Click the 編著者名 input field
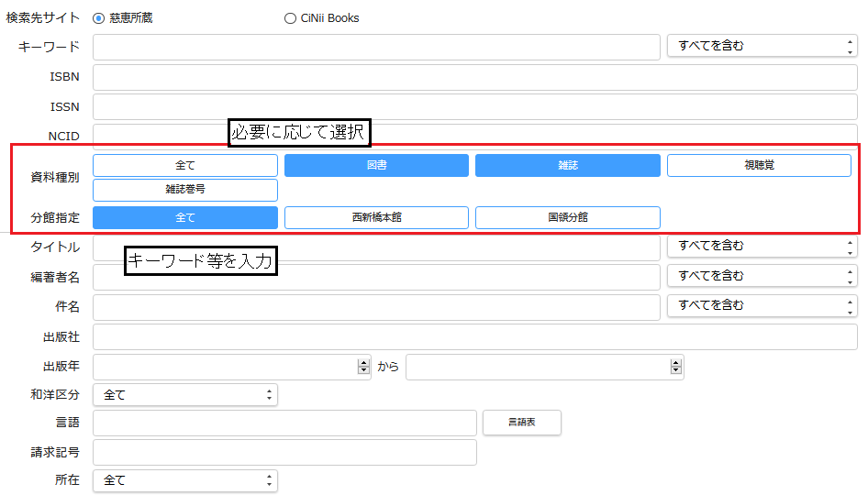868x495 pixels. pos(376,277)
